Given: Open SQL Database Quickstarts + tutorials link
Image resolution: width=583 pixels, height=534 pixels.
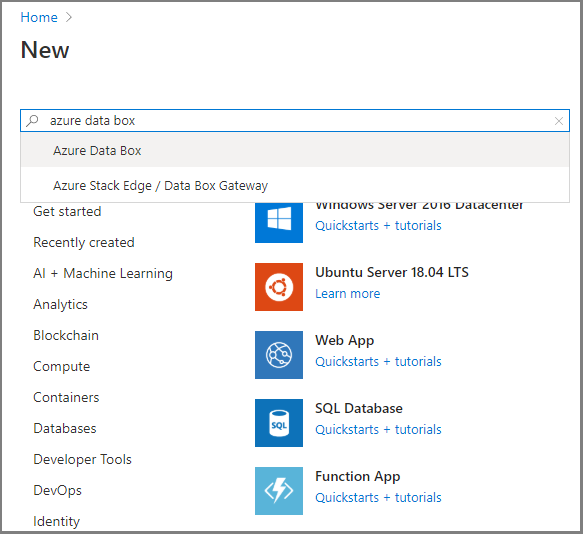Looking at the screenshot, I should (x=378, y=430).
